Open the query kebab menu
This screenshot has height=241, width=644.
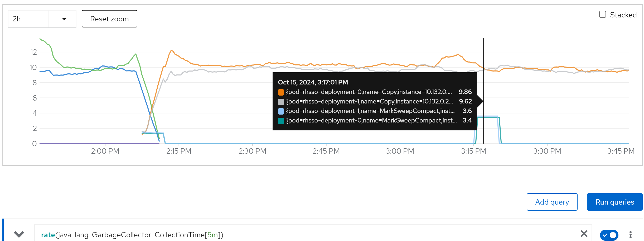(x=630, y=235)
